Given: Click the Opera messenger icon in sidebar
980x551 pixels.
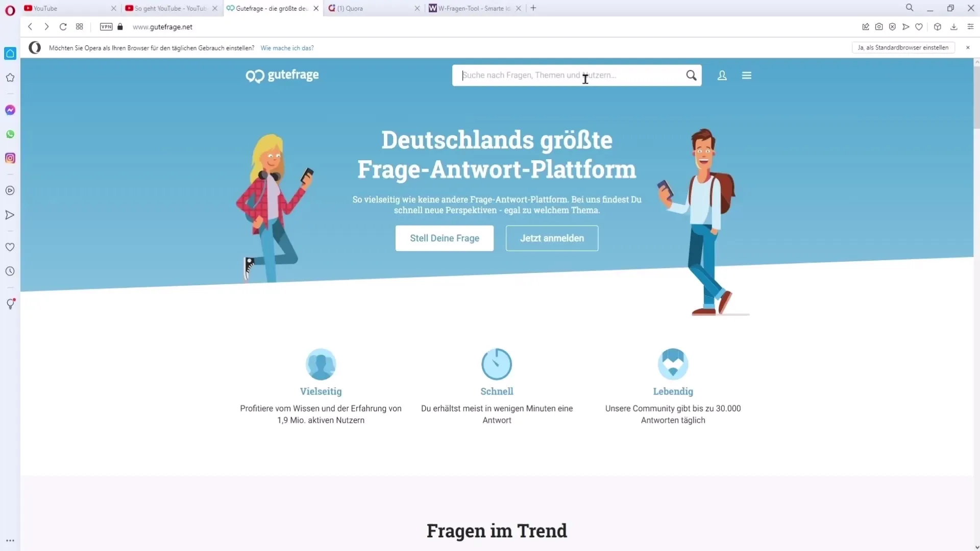Looking at the screenshot, I should click(10, 110).
